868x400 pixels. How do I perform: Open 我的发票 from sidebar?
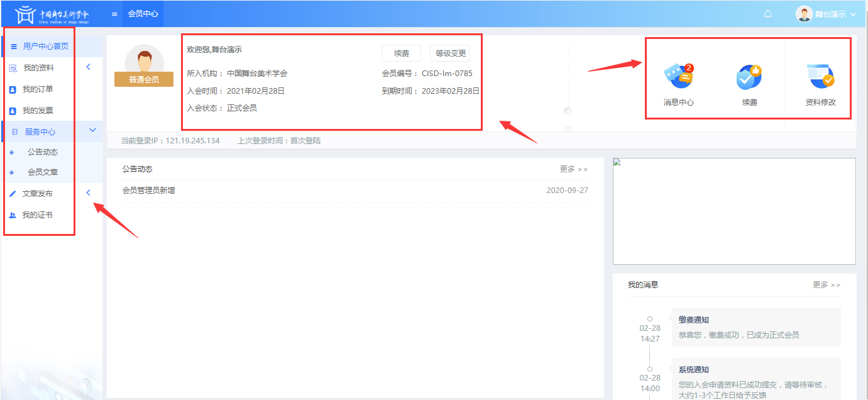[38, 111]
